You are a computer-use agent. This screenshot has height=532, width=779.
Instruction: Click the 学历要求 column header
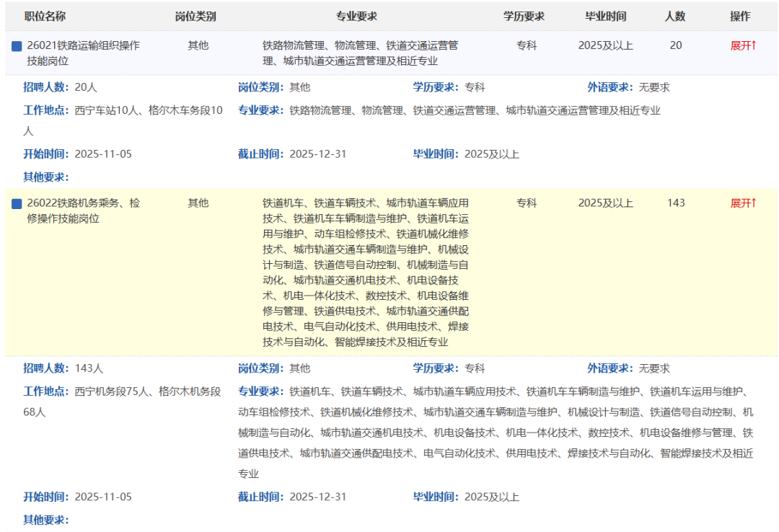click(x=524, y=16)
